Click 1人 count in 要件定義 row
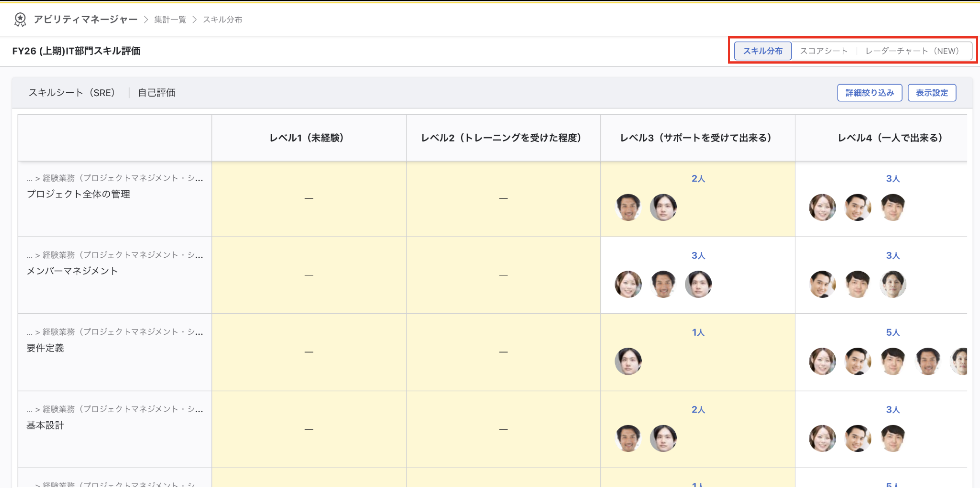The width and height of the screenshot is (980, 488). [698, 332]
